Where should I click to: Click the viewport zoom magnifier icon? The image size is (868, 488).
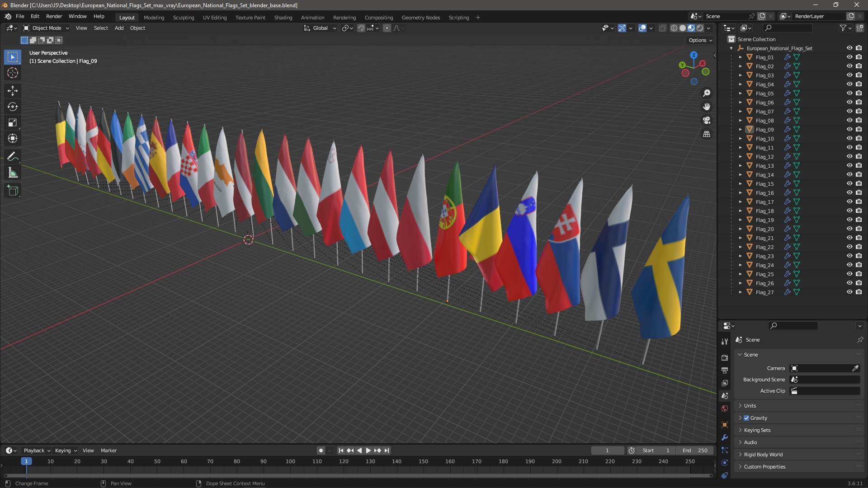coord(707,93)
